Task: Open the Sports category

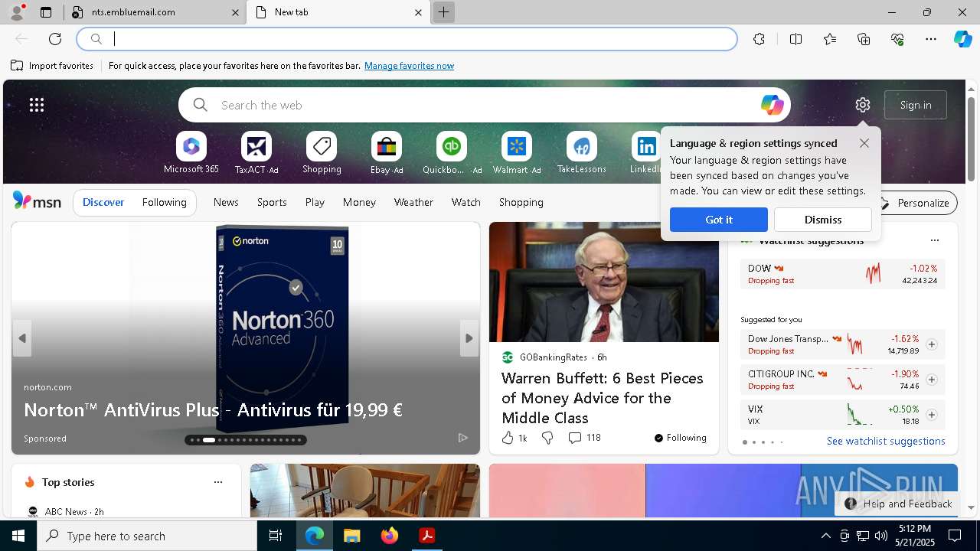Action: click(272, 202)
